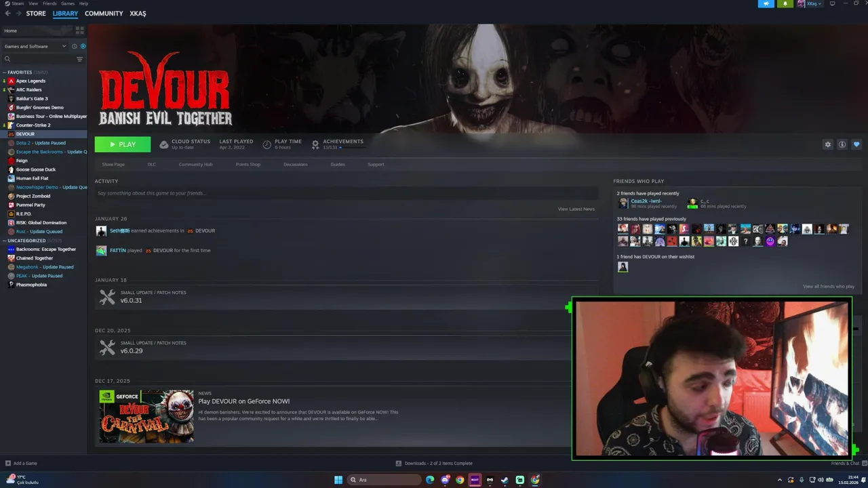The width and height of the screenshot is (868, 488).
Task: Select Baldur's Gate 3 in the list
Action: pos(32,98)
